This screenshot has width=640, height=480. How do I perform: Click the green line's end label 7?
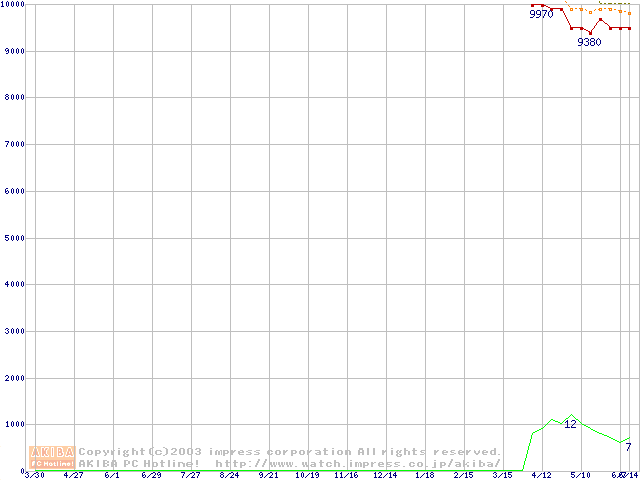pyautogui.click(x=628, y=447)
